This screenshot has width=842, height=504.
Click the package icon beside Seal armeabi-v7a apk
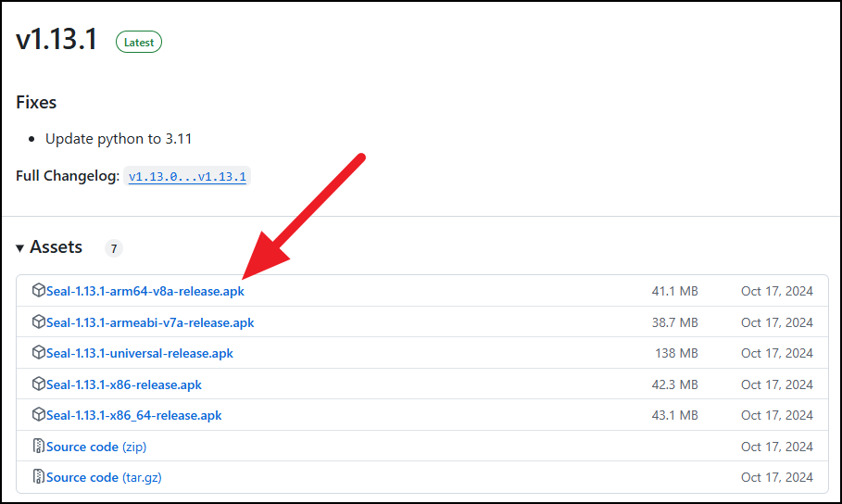(x=38, y=321)
